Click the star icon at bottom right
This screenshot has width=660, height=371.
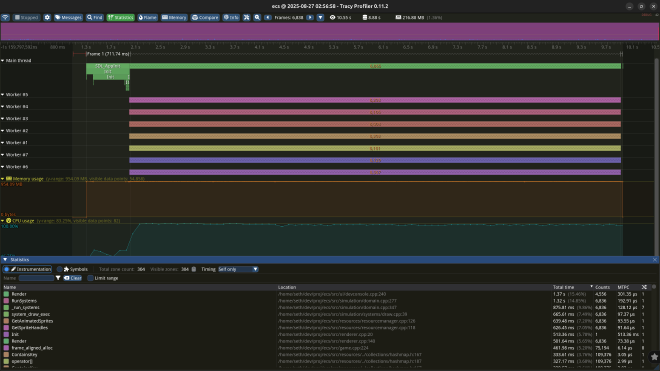pyautogui.click(x=654, y=357)
